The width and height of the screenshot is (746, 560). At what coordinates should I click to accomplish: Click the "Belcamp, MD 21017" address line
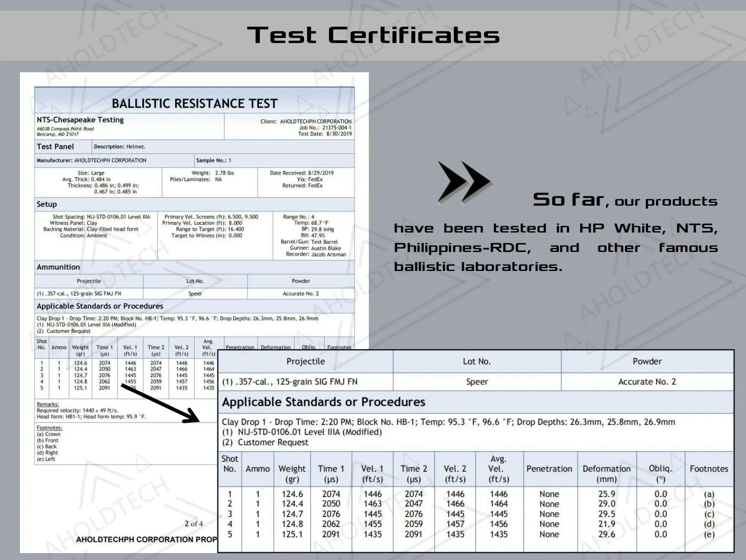click(x=57, y=134)
